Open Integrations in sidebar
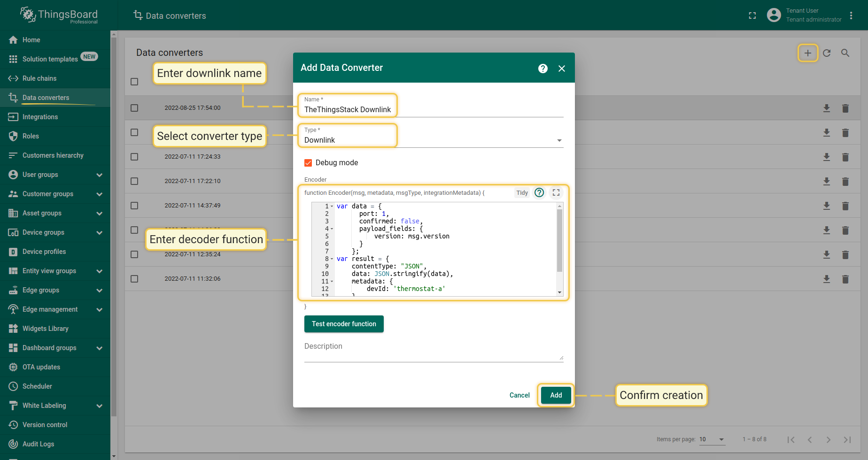Screen dimensions: 868x460 pos(55,117)
